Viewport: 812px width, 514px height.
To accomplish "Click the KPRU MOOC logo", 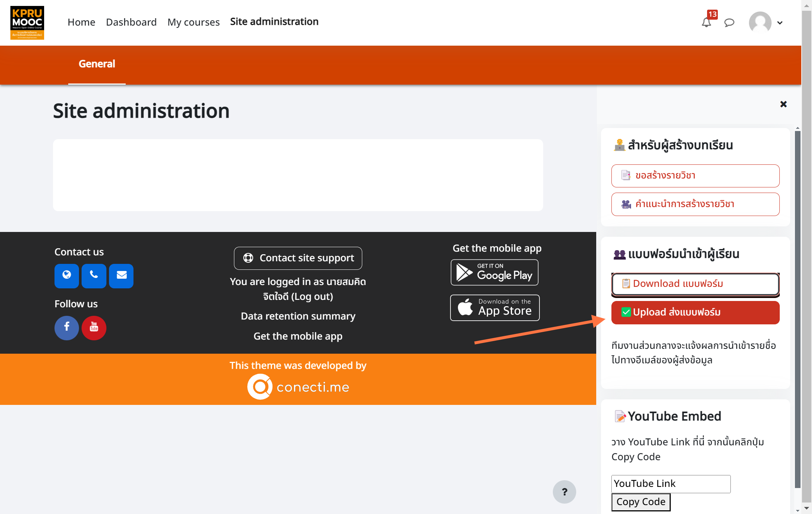I will point(27,23).
